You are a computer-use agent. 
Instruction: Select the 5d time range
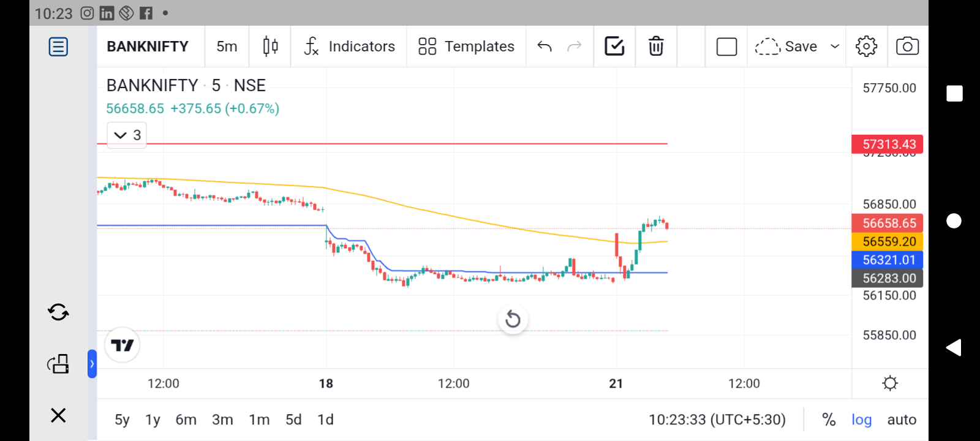click(293, 420)
